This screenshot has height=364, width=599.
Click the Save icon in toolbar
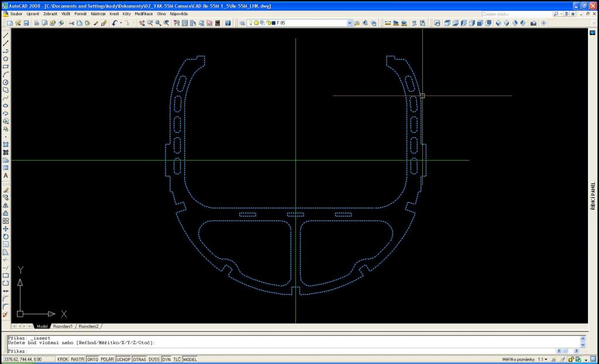tap(26, 23)
